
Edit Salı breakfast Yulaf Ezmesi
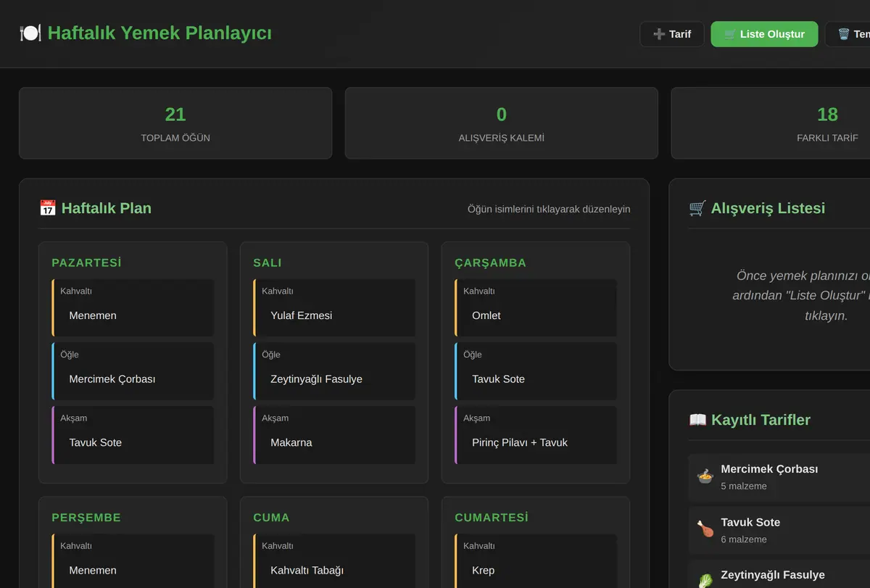click(335, 316)
